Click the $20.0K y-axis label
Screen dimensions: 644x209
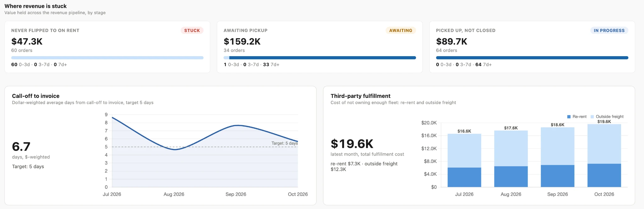coord(429,123)
